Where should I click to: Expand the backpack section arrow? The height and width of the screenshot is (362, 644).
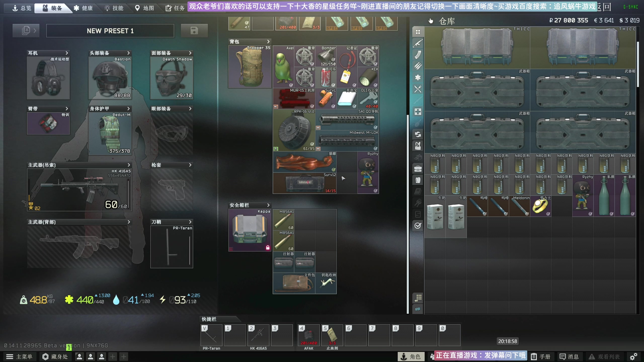coord(268,41)
